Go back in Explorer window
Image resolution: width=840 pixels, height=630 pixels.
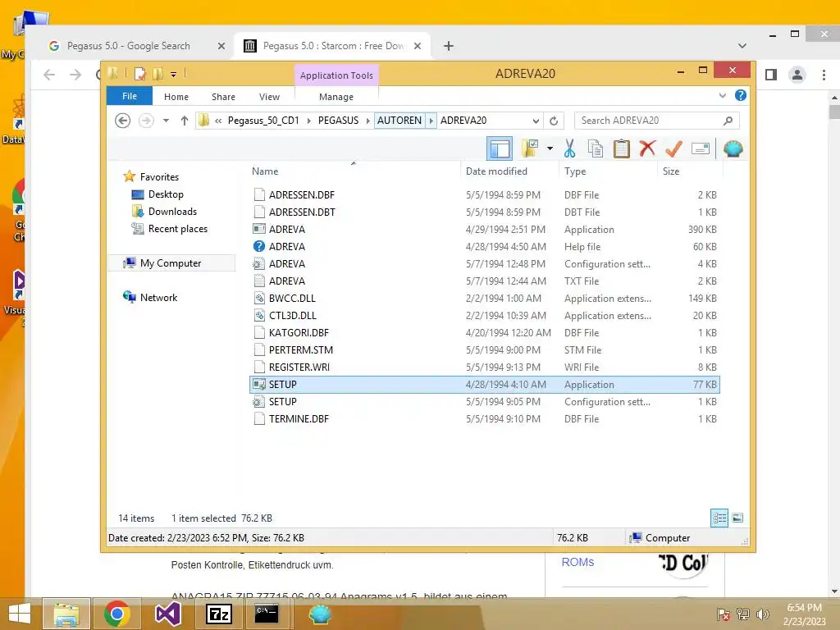click(x=123, y=121)
